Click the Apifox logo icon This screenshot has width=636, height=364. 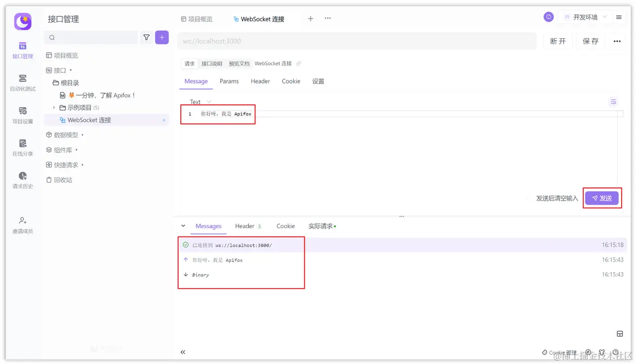pos(23,21)
